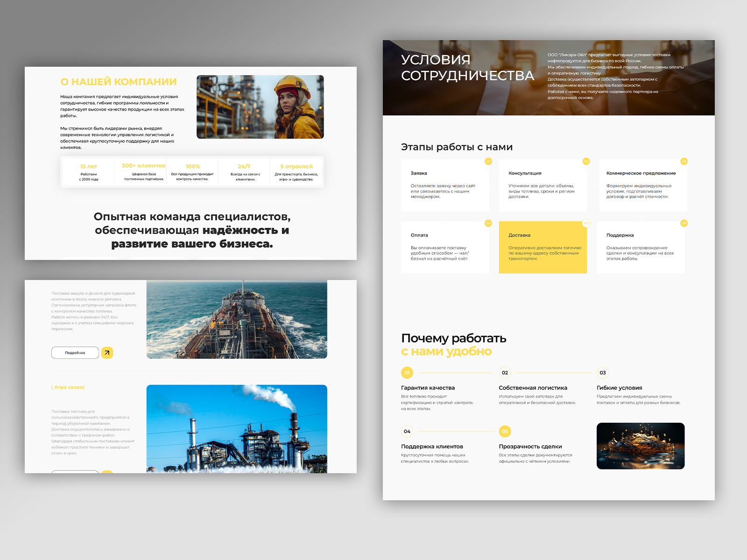Click the yellow arrow icon beside Подробнее
Viewport: 747px width, 560px height.
click(107, 353)
